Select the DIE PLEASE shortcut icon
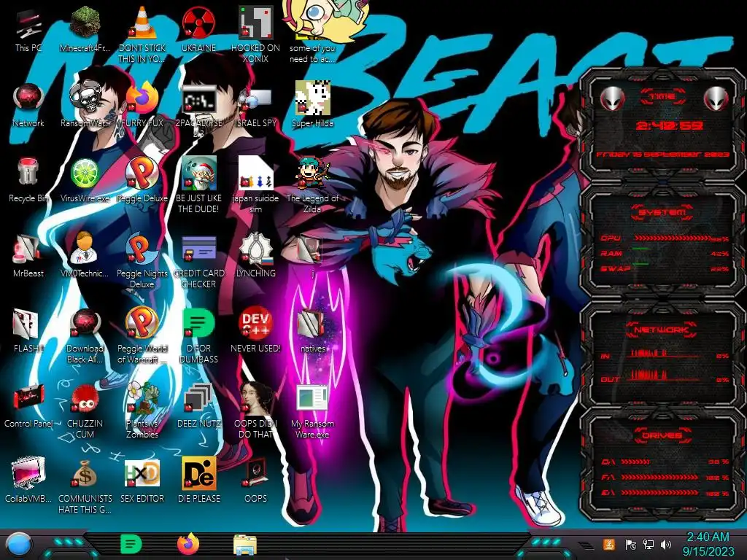Viewport: 747px width, 560px height. 198,481
